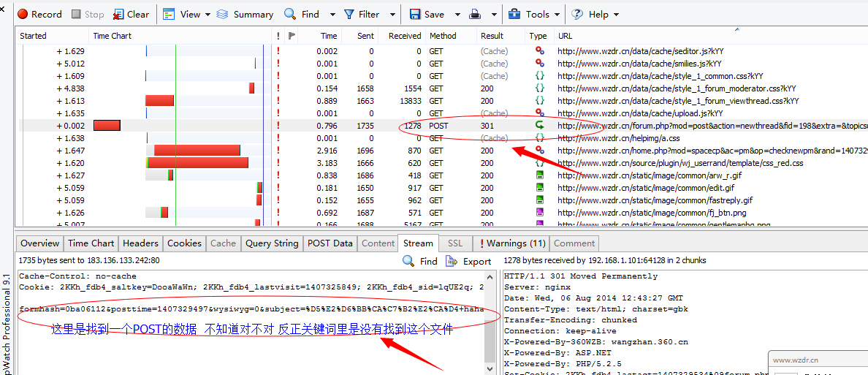Start capture with the Record button
This screenshot has height=375, width=868.
click(39, 14)
